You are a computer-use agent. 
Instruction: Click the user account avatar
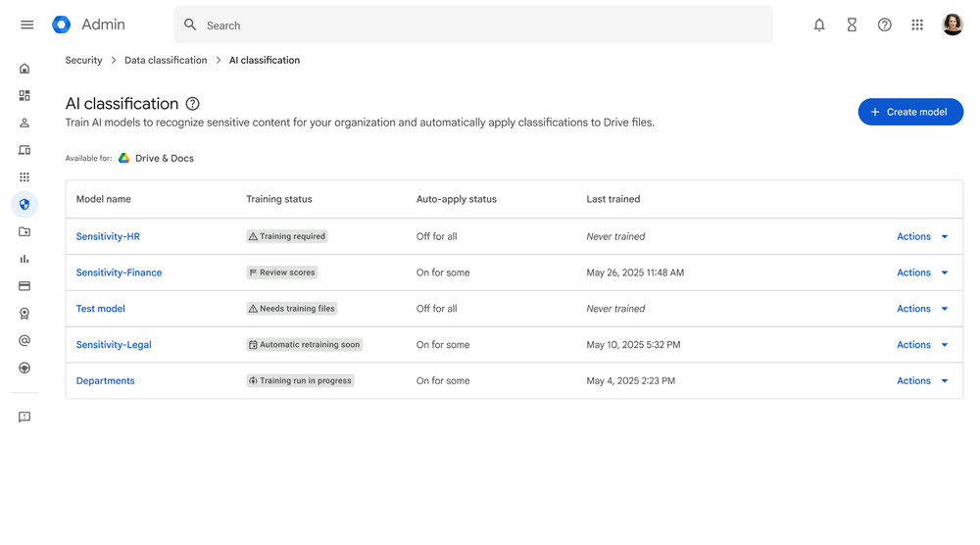click(x=952, y=25)
